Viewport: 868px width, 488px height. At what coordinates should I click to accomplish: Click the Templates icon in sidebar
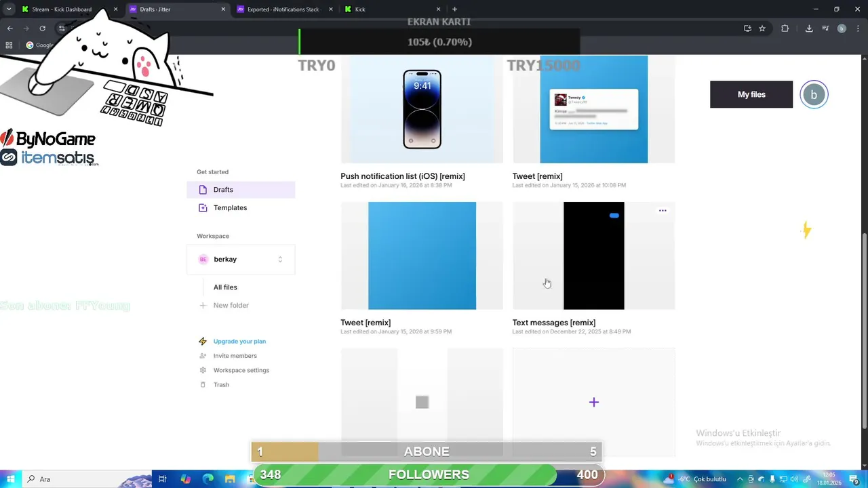click(x=203, y=207)
